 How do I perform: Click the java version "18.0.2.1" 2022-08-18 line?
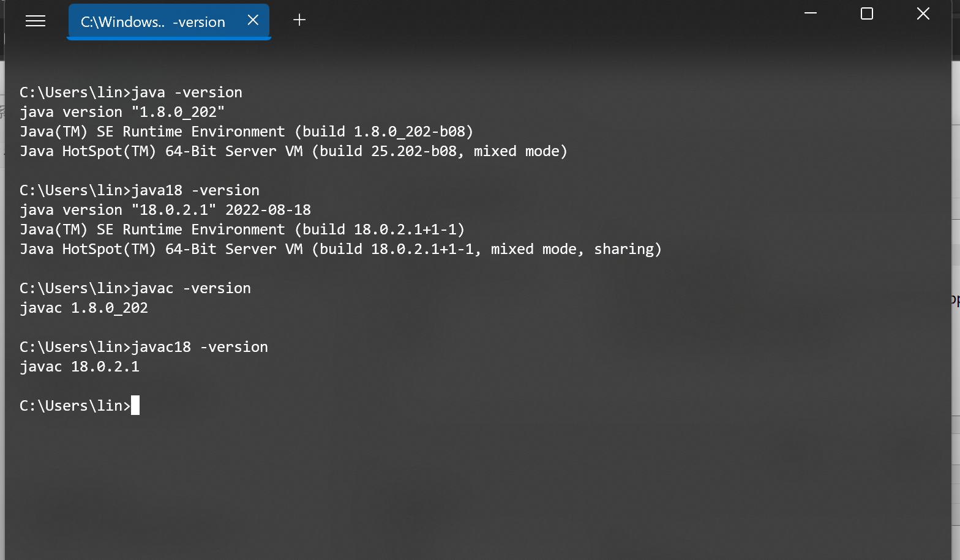[x=165, y=210]
